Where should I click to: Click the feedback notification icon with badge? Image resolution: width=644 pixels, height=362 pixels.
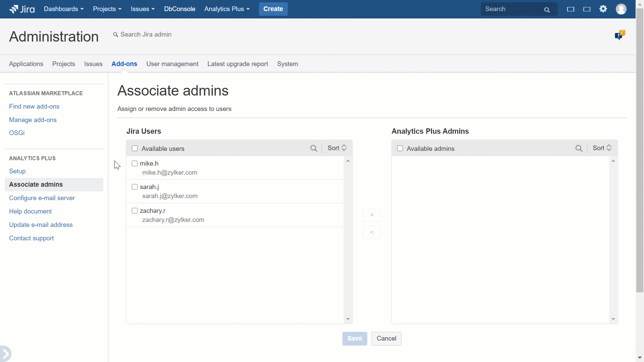point(619,35)
